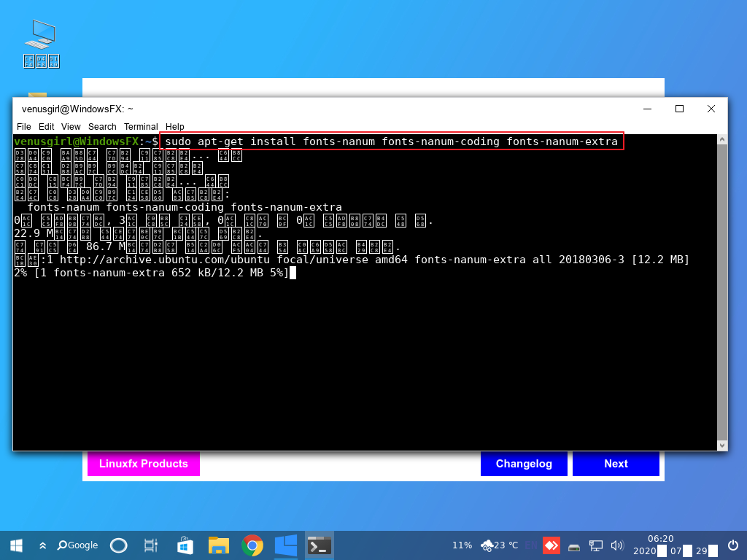Minimize the terminal window
Image resolution: width=747 pixels, height=560 pixels.
coord(648,109)
